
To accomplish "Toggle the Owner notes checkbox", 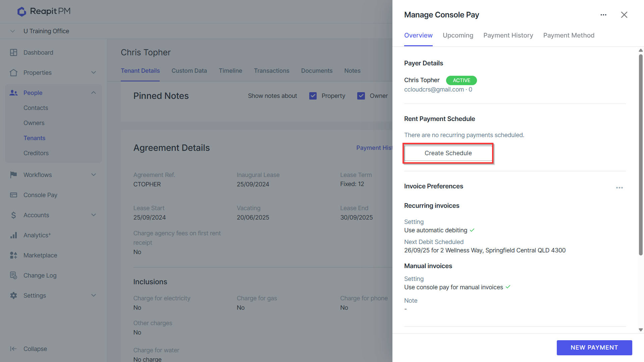I will coord(361,96).
